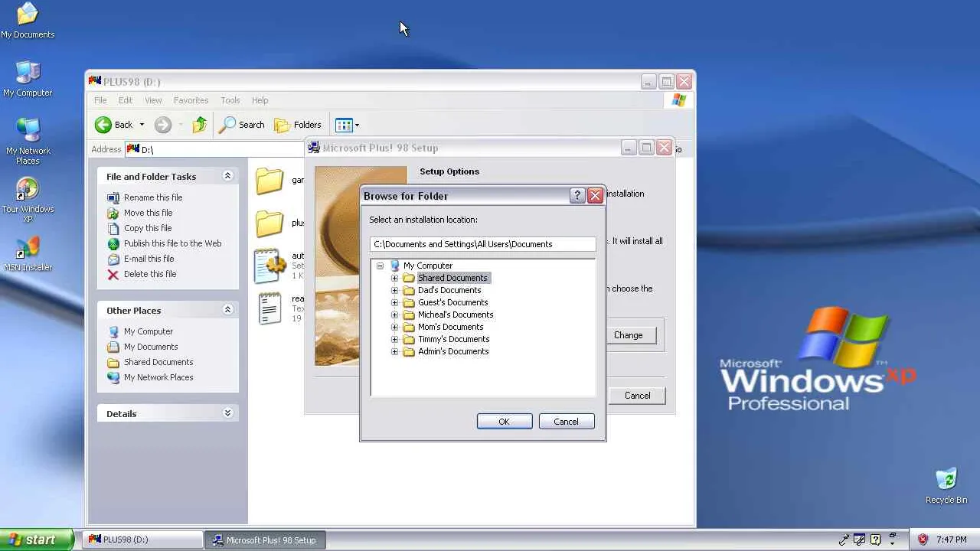Open Shared Documents in Other Places
The width and height of the screenshot is (980, 551).
[x=158, y=362]
